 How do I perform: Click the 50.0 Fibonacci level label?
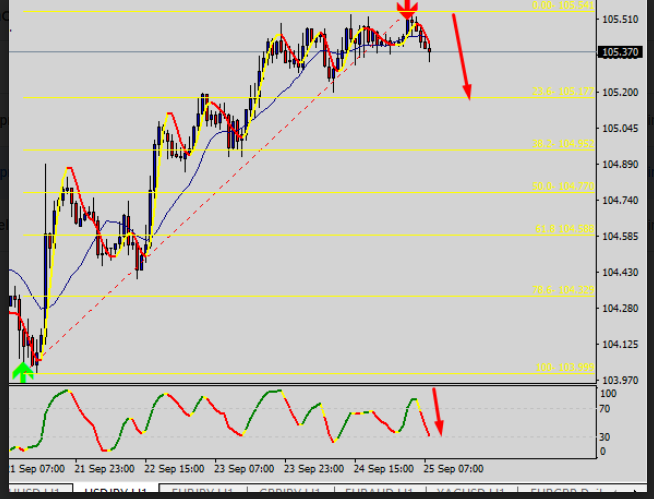[x=563, y=186]
